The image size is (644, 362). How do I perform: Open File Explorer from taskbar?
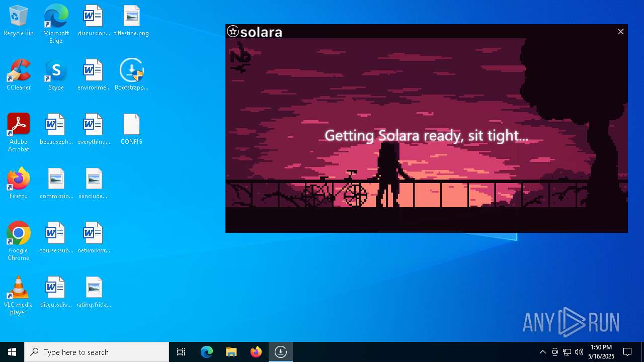(231, 352)
